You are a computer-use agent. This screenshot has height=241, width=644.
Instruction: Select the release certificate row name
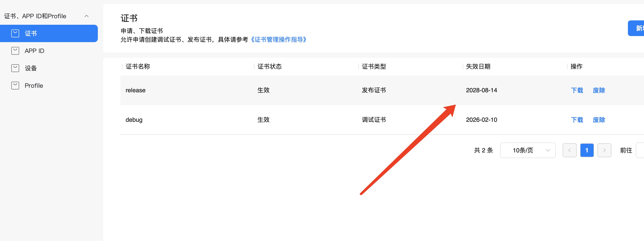(x=135, y=90)
